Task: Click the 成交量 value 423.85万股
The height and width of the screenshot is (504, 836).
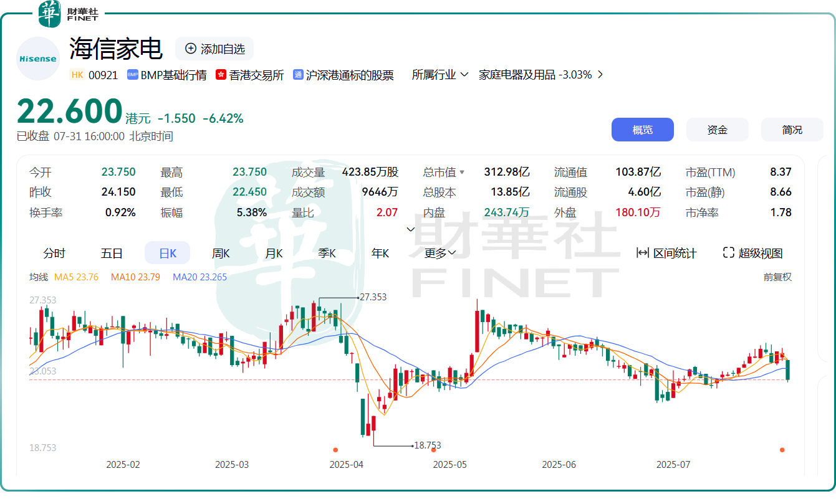Action: click(370, 173)
